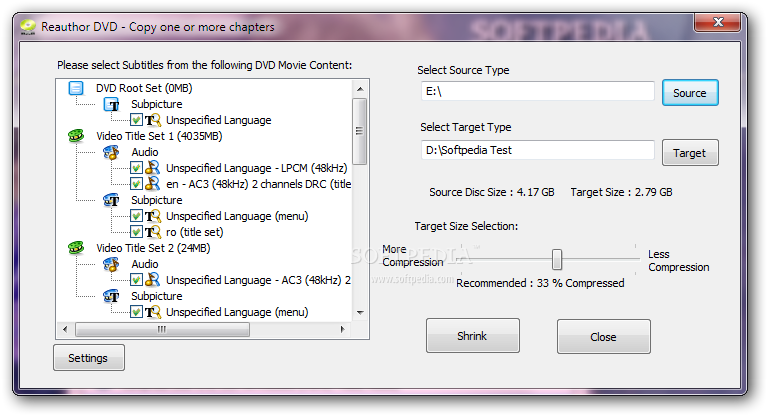The image size is (768, 416).
Task: Click the Audio icon under Video Title Set 1
Action: coord(111,152)
